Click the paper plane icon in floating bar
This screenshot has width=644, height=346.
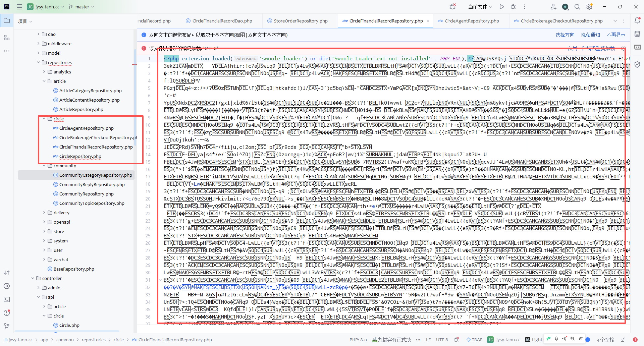point(565,339)
